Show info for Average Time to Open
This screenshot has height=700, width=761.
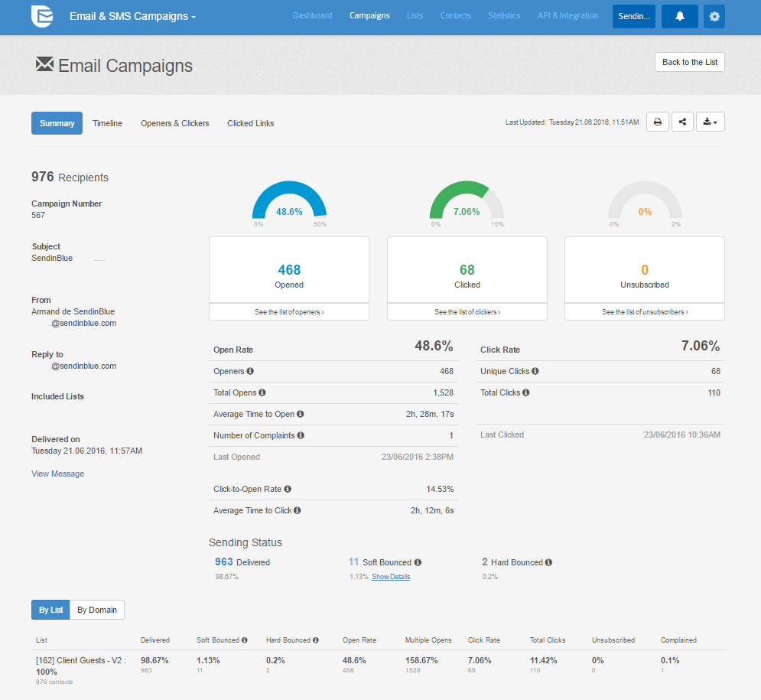tap(301, 414)
